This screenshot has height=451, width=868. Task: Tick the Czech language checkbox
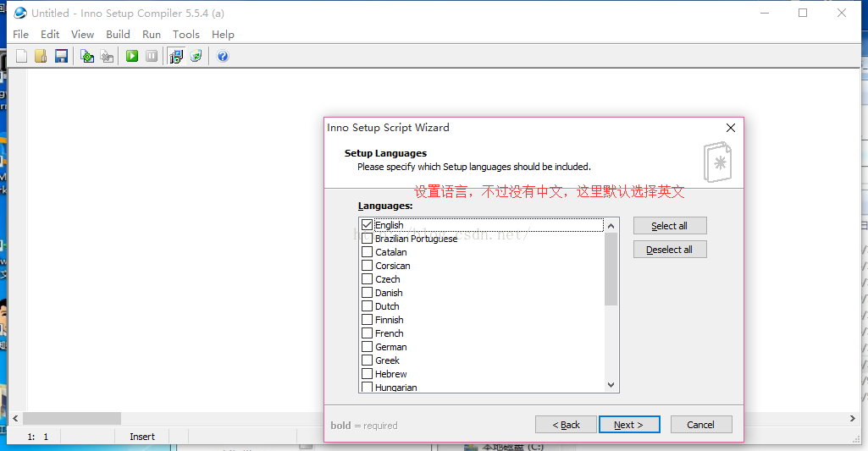click(x=367, y=279)
